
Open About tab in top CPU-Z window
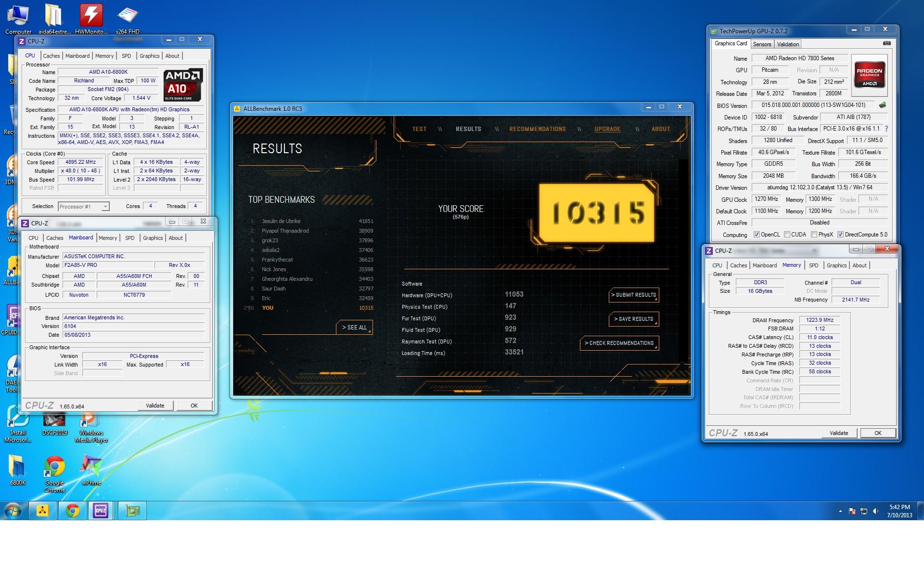(x=172, y=56)
